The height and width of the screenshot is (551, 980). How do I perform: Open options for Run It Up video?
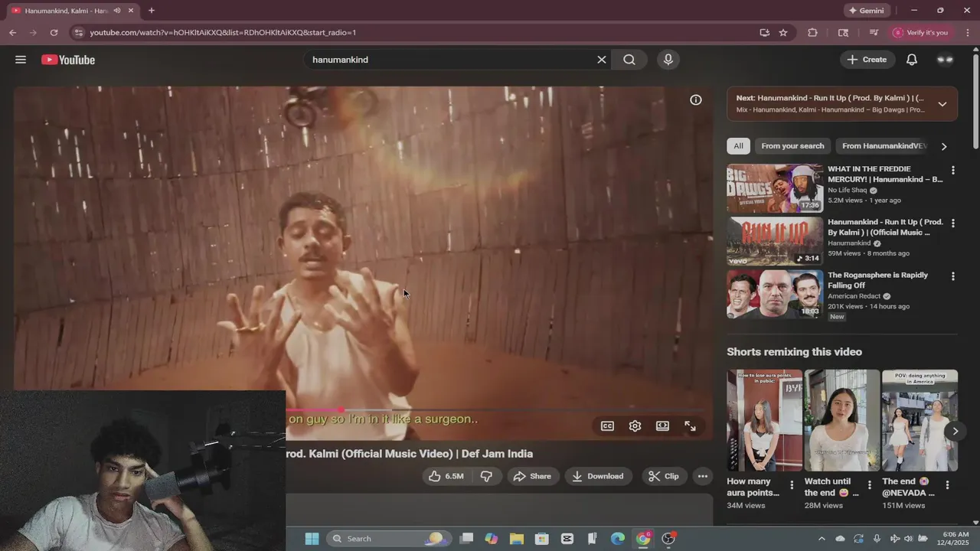tap(953, 223)
